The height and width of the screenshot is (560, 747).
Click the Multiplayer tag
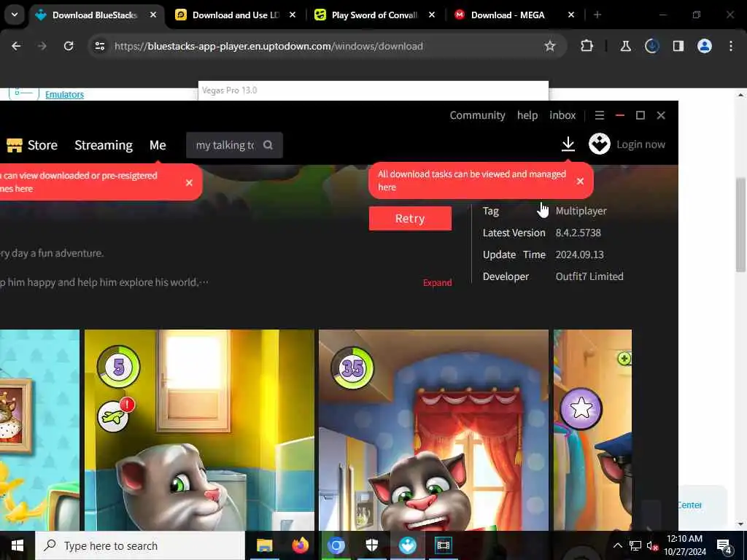pos(581,211)
